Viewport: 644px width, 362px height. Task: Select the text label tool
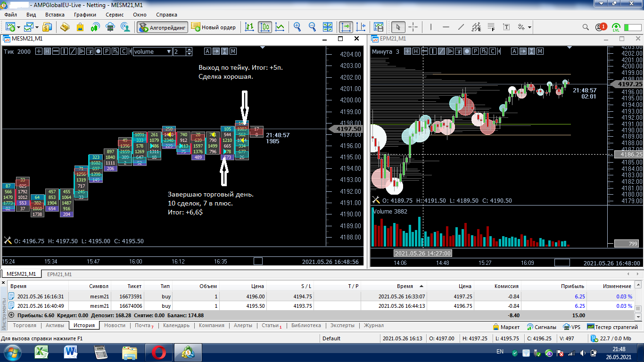(506, 27)
